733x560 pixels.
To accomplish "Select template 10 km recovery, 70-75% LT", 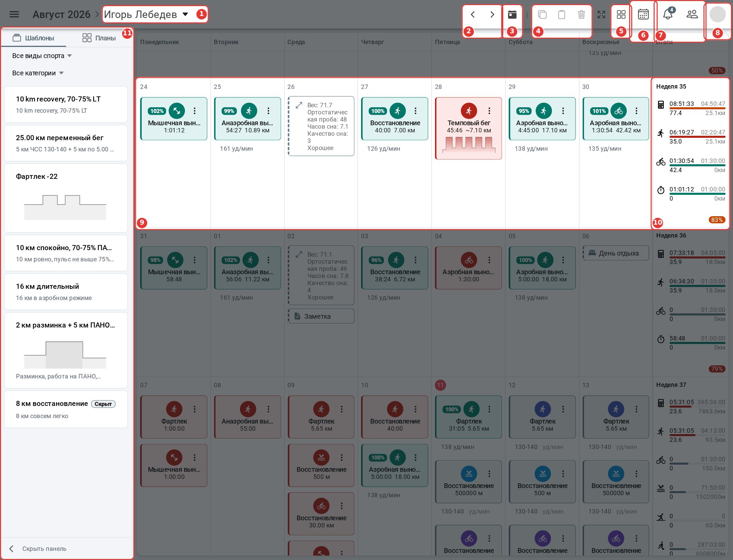I will point(66,104).
